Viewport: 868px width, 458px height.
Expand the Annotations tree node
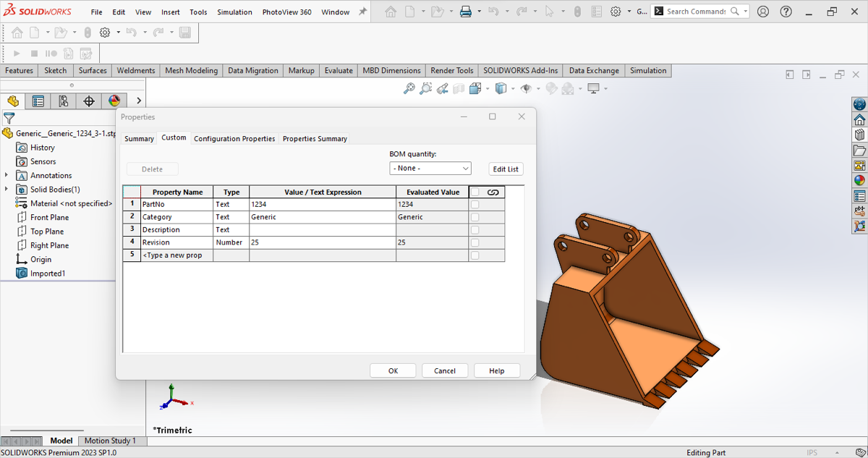coord(7,175)
